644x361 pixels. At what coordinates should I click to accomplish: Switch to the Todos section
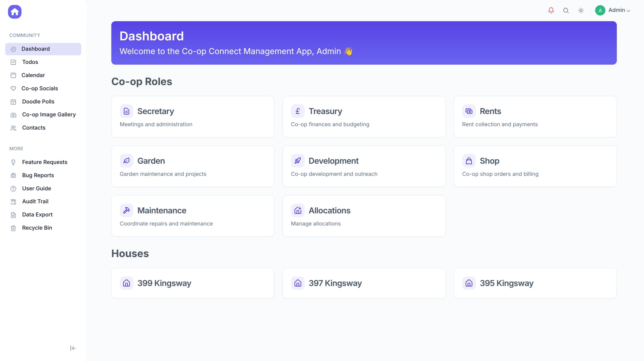[30, 62]
